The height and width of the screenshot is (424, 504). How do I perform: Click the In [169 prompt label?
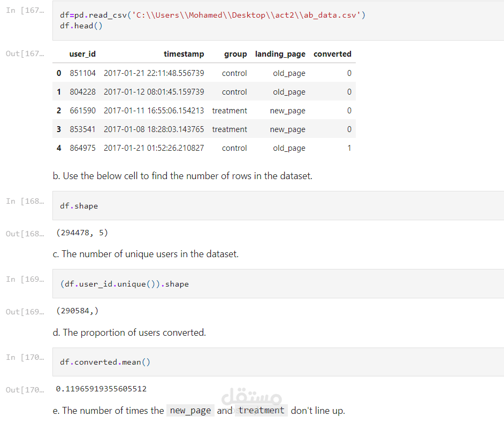point(25,279)
